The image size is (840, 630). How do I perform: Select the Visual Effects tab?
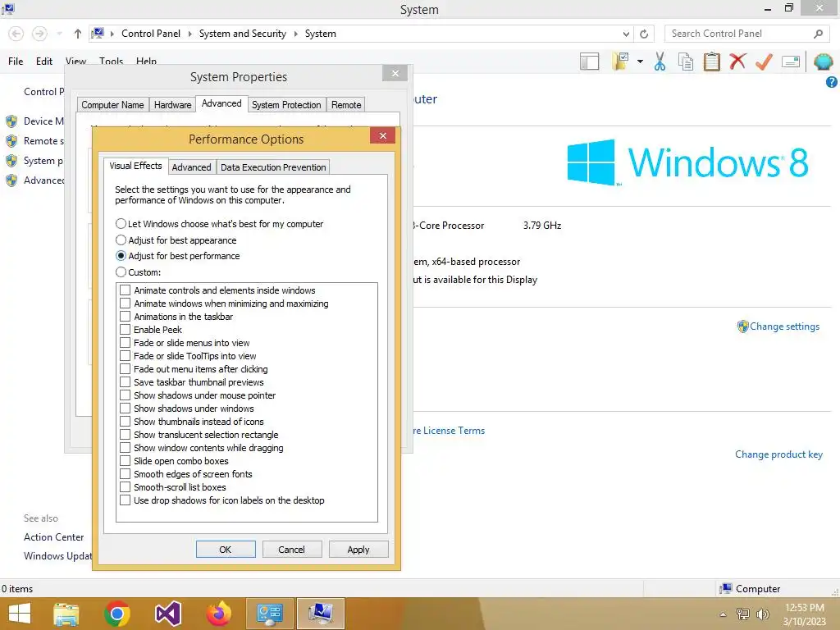[135, 166]
